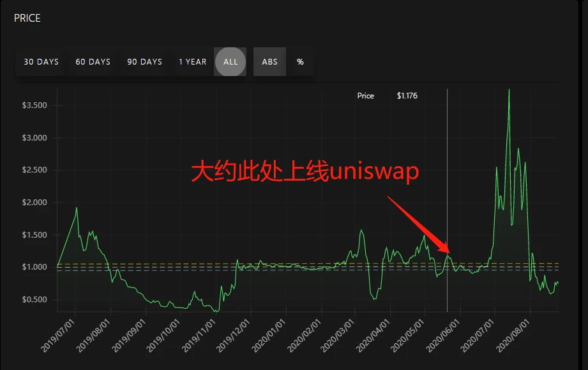Click the 2019/11/01 x-axis date label
The height and width of the screenshot is (370, 588).
coord(199,335)
